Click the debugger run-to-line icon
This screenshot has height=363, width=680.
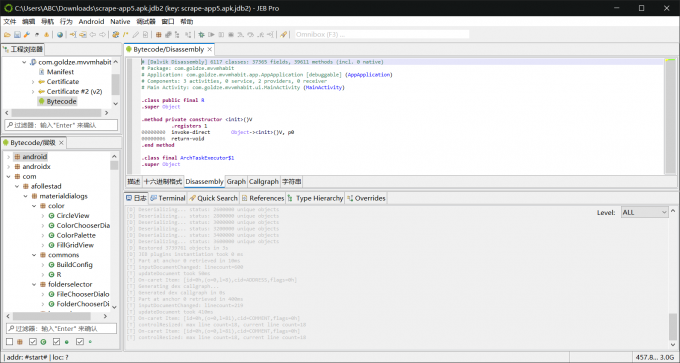coord(270,35)
